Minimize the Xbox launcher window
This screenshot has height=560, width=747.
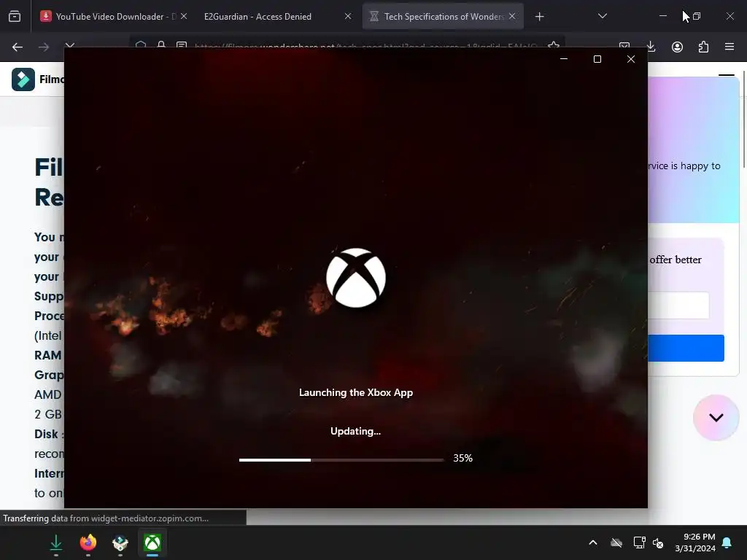tap(564, 59)
